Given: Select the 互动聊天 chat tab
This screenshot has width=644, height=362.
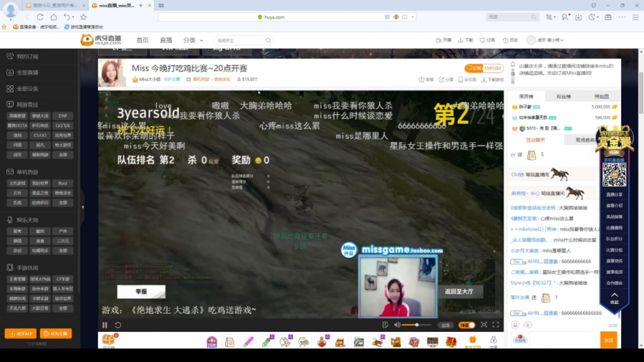Looking at the screenshot, I should [x=536, y=140].
